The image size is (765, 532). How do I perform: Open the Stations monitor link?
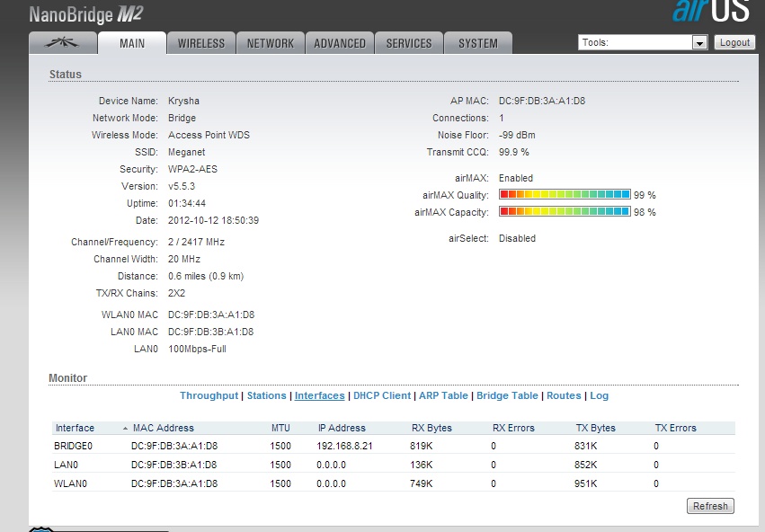click(266, 395)
